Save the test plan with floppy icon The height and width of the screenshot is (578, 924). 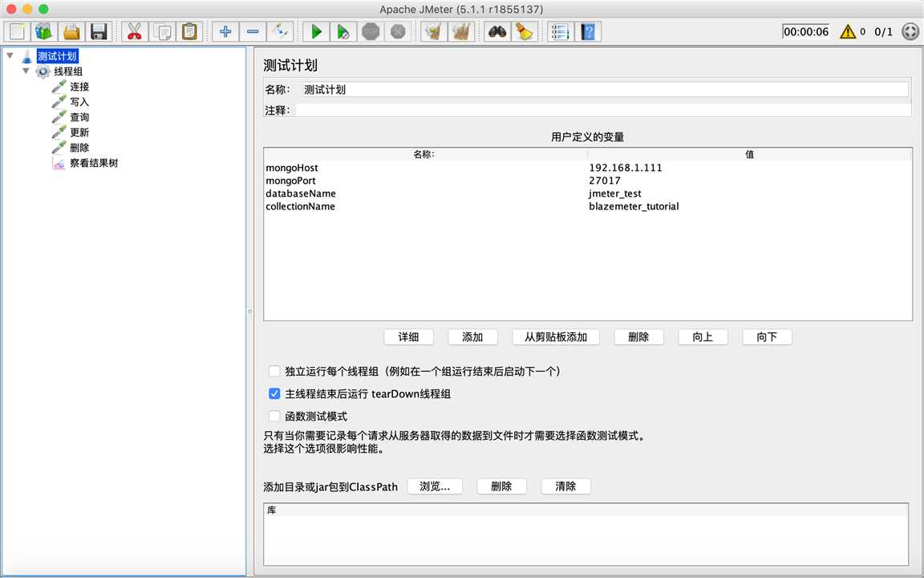point(99,31)
